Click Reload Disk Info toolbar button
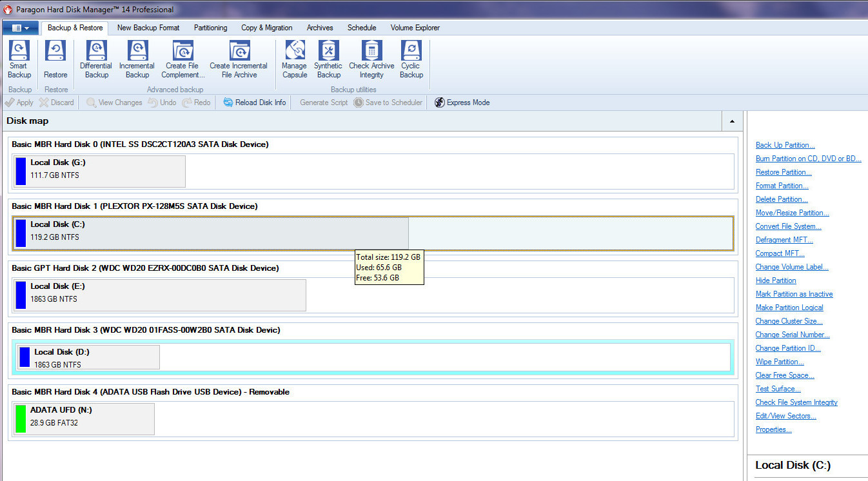The height and width of the screenshot is (481, 868). (x=255, y=103)
